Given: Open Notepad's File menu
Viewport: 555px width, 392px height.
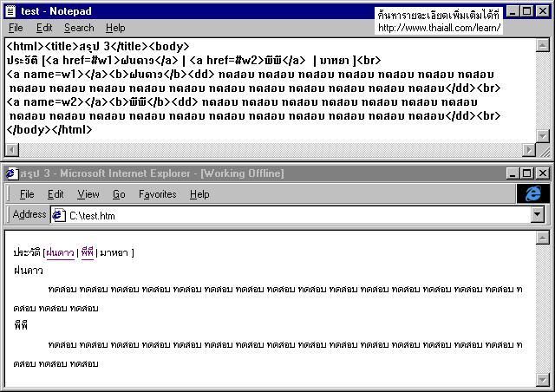Looking at the screenshot, I should click(16, 28).
